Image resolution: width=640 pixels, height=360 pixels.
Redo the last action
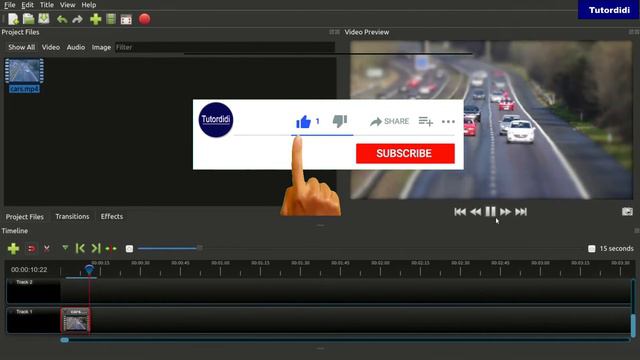click(78, 19)
